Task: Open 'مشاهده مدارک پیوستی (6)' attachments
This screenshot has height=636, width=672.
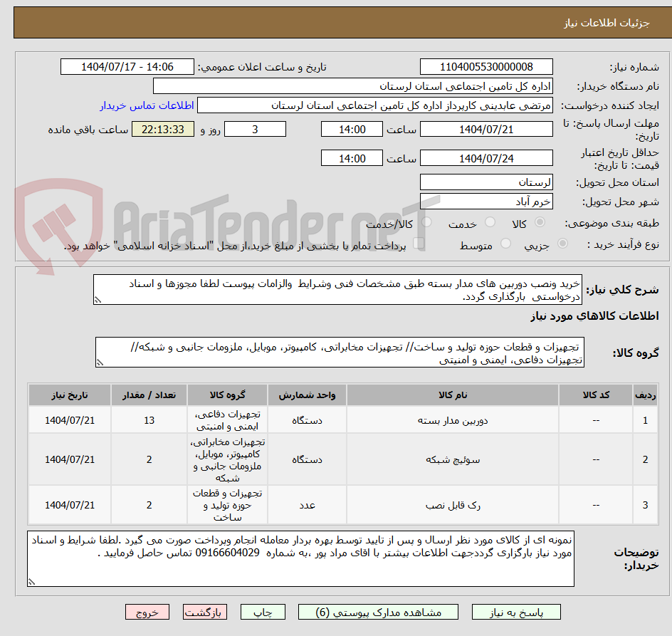Action: [378, 612]
